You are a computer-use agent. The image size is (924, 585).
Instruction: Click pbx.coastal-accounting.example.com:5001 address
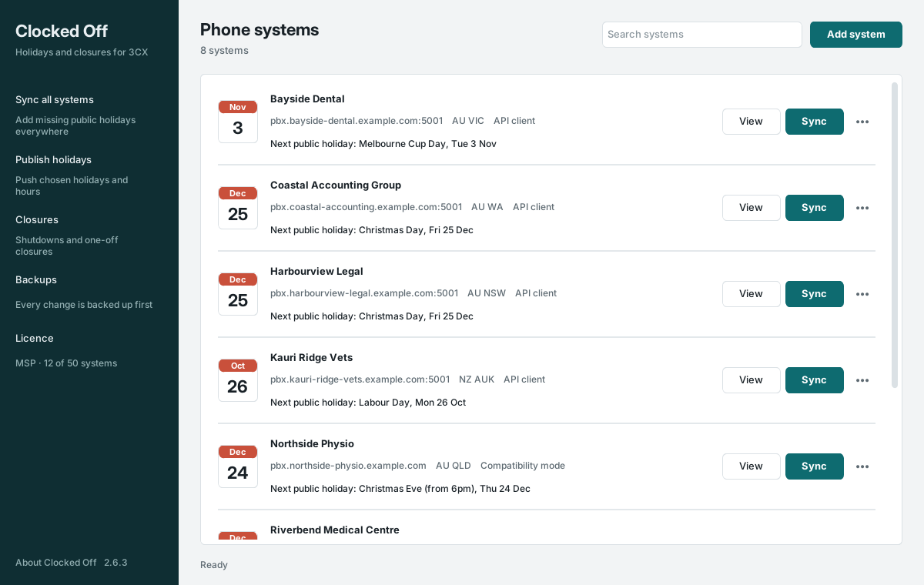click(367, 207)
